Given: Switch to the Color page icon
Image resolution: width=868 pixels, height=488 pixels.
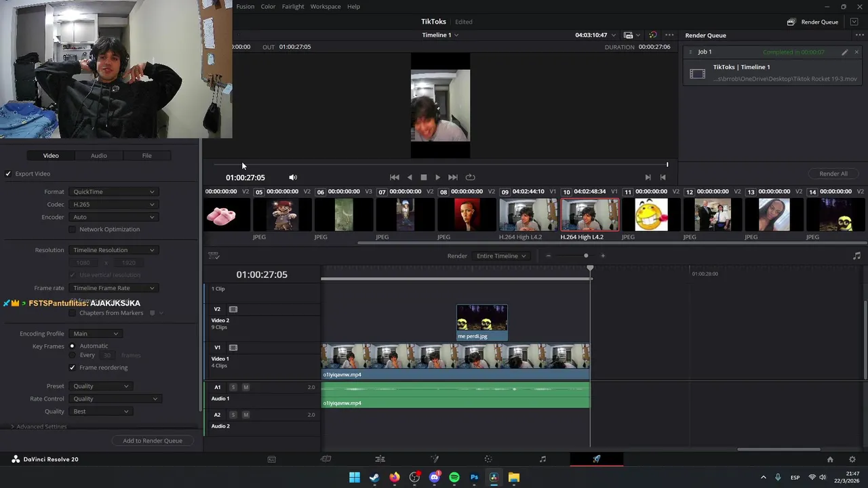Looking at the screenshot, I should [488, 459].
